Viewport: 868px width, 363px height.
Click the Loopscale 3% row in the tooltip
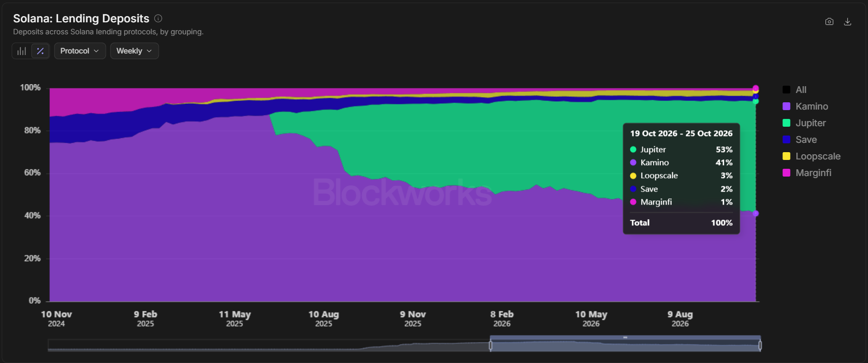(681, 176)
